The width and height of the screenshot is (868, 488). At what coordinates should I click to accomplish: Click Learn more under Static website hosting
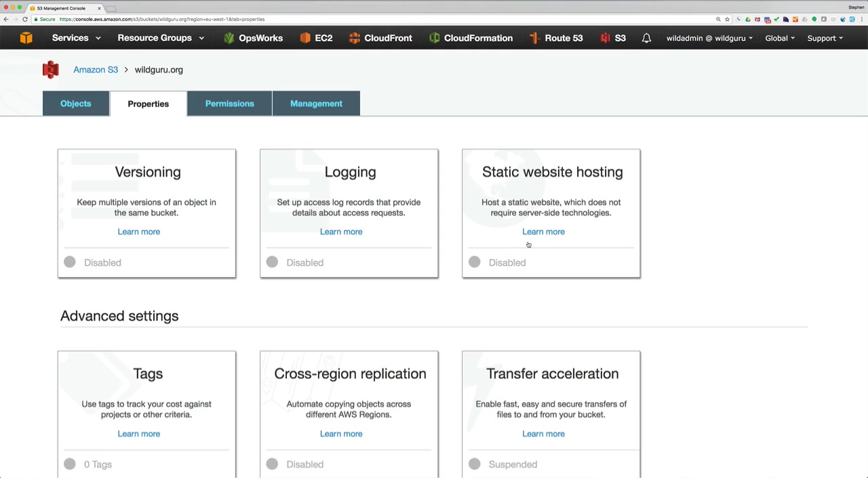[x=543, y=232]
